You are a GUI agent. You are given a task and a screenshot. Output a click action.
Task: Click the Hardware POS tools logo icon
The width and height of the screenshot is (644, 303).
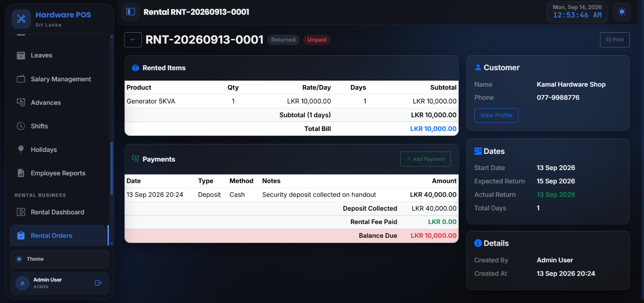pos(21,19)
